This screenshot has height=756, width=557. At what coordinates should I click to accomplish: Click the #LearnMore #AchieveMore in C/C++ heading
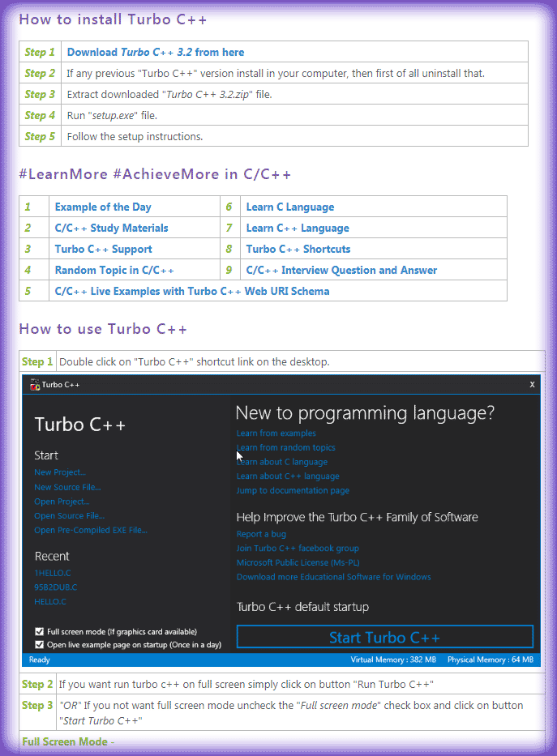155,174
